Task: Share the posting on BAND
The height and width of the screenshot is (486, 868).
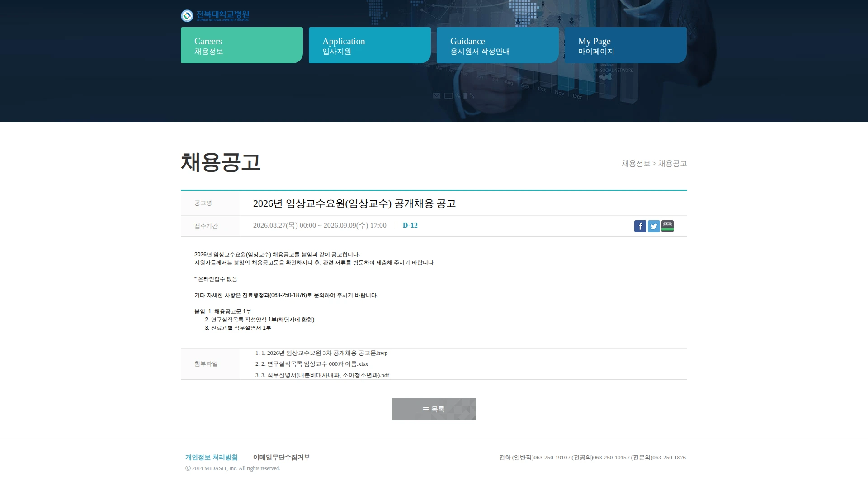Action: (667, 226)
